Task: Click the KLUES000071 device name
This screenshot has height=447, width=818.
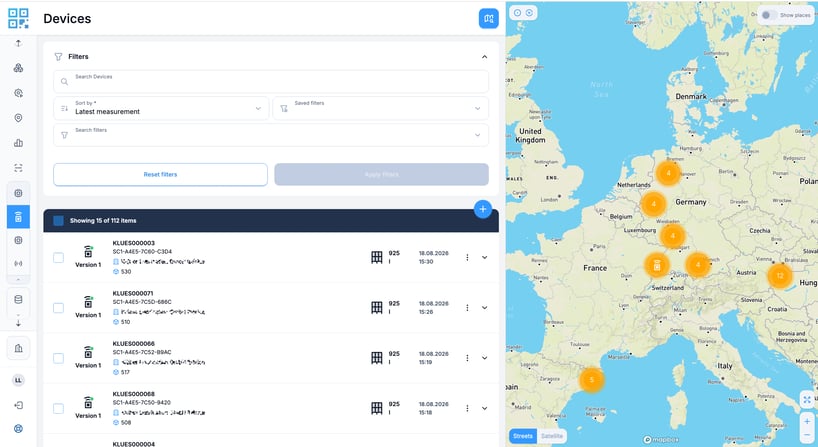Action: click(134, 293)
